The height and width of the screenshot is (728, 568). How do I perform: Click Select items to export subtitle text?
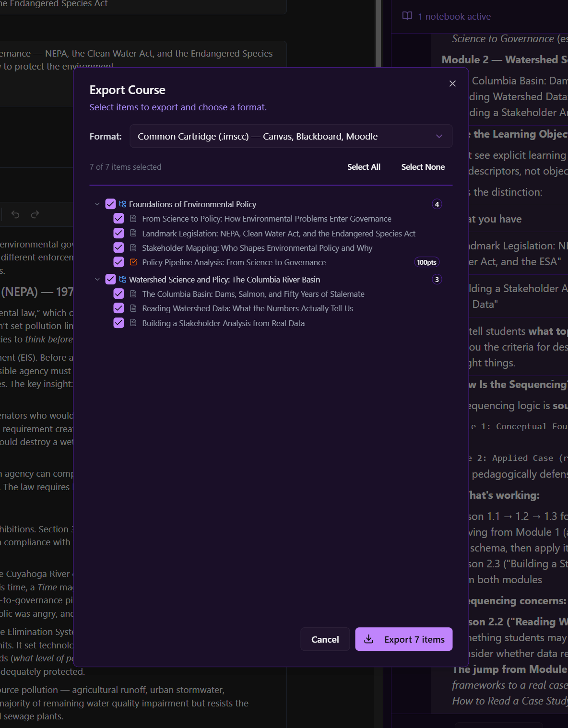178,107
